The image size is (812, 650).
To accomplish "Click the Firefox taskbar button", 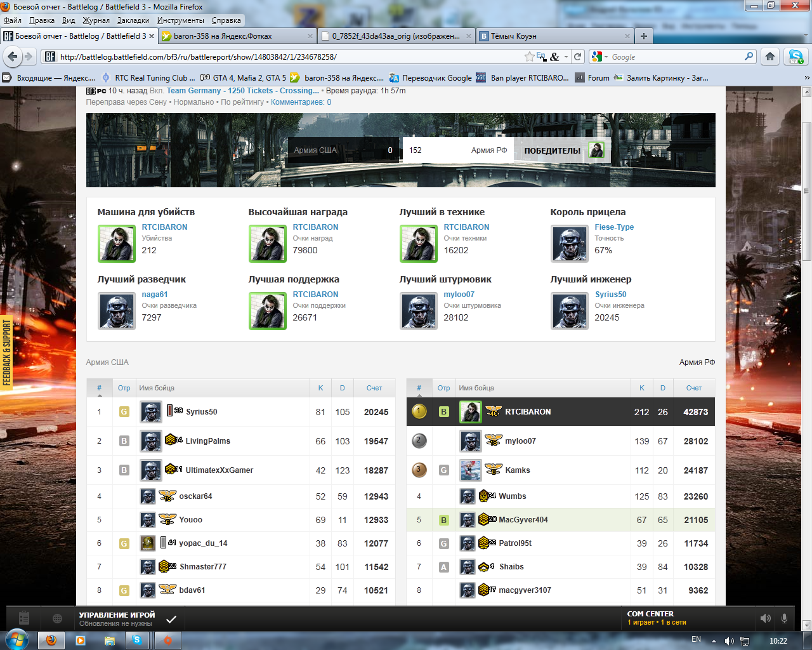I will 51,640.
